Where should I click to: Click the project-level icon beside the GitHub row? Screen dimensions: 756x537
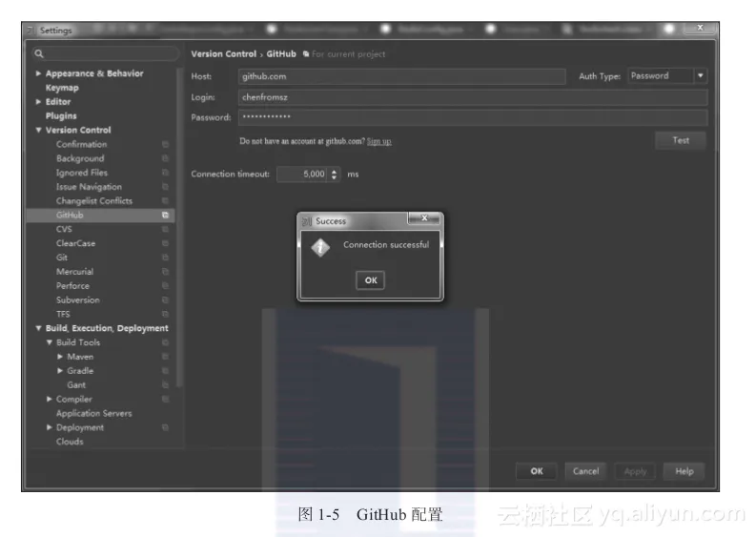click(x=165, y=216)
